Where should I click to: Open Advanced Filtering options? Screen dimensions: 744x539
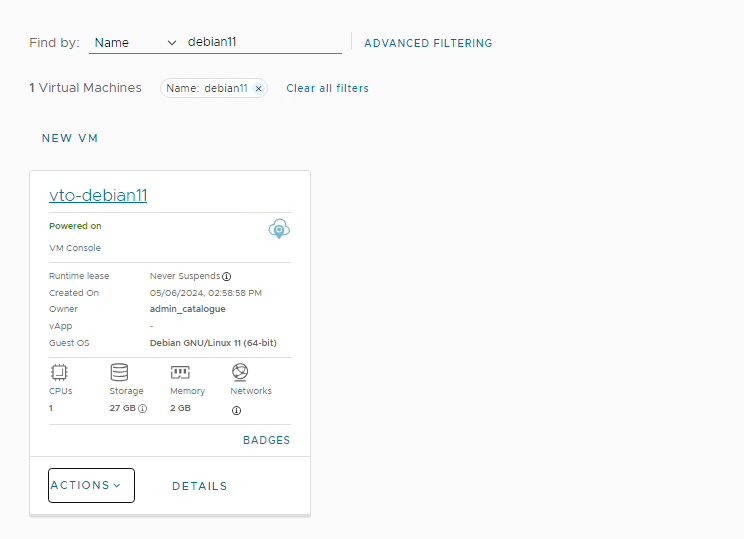pos(428,43)
